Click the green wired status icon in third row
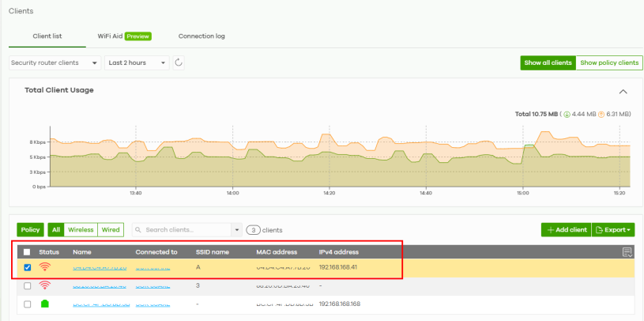Image resolution: width=644 pixels, height=321 pixels. tap(45, 304)
